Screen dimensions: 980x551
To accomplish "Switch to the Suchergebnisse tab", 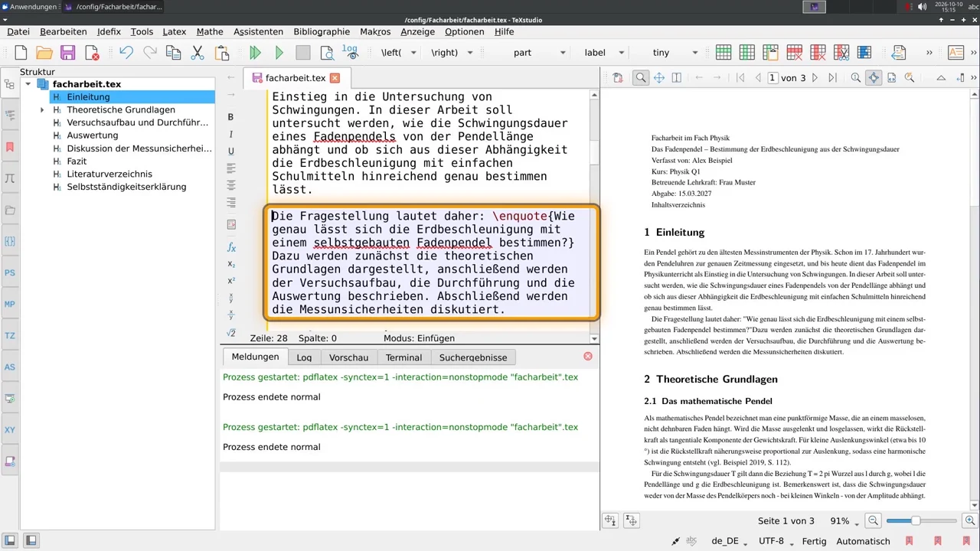I will [473, 357].
